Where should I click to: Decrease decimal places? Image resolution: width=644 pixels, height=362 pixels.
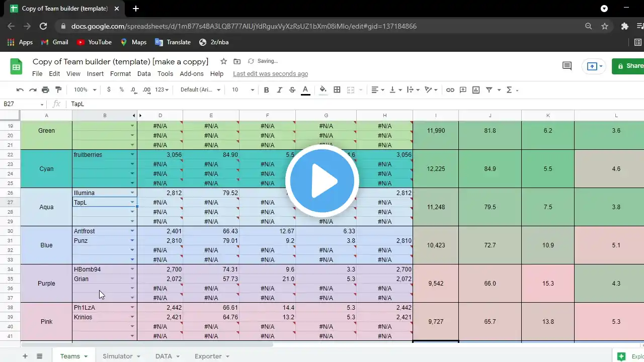[x=133, y=90]
